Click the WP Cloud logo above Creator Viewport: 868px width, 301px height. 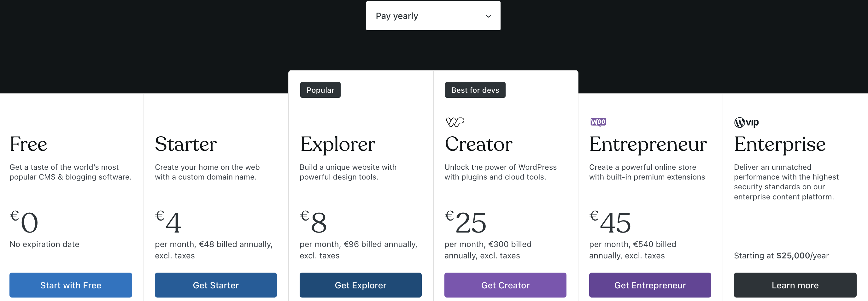click(455, 122)
